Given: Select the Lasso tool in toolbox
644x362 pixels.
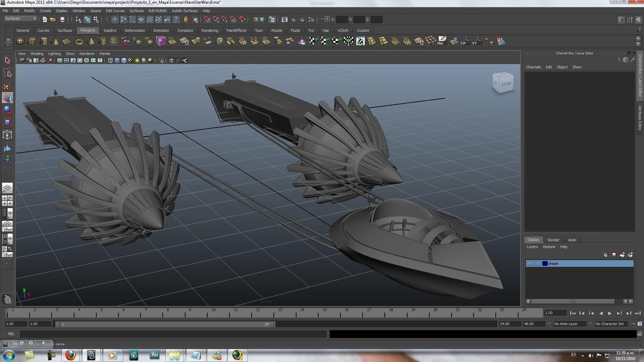Looking at the screenshot, I should 7,73.
